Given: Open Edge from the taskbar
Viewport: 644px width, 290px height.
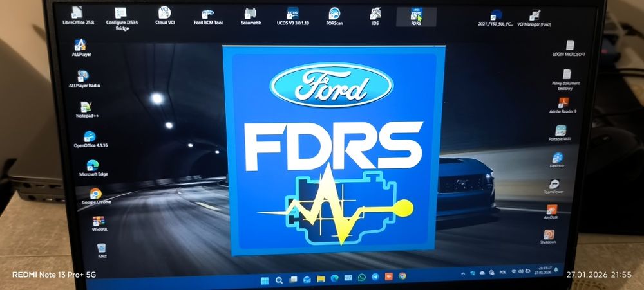Looking at the screenshot, I should [x=334, y=278].
